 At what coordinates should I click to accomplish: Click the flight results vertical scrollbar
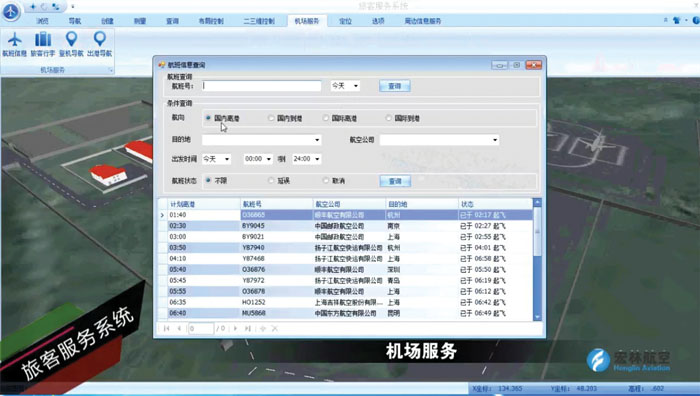(x=538, y=259)
